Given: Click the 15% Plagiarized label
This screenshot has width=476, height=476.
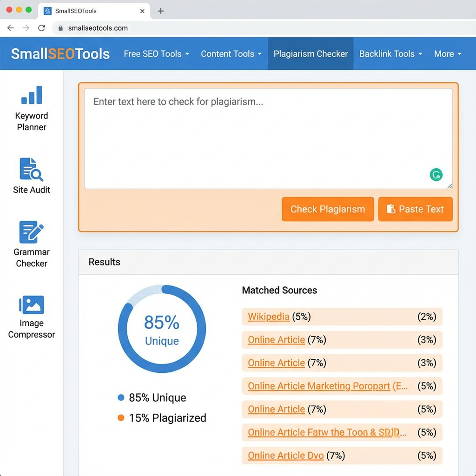Looking at the screenshot, I should (x=167, y=418).
